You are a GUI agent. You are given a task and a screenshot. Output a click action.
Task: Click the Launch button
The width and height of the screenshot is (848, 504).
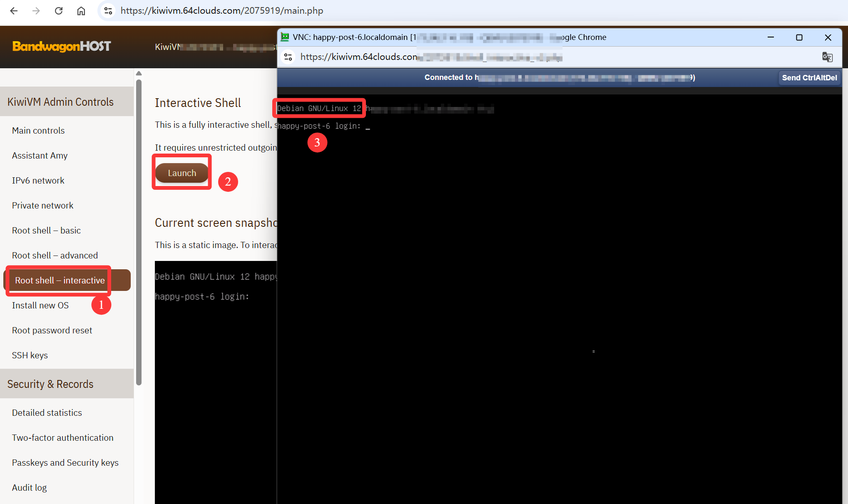(182, 173)
